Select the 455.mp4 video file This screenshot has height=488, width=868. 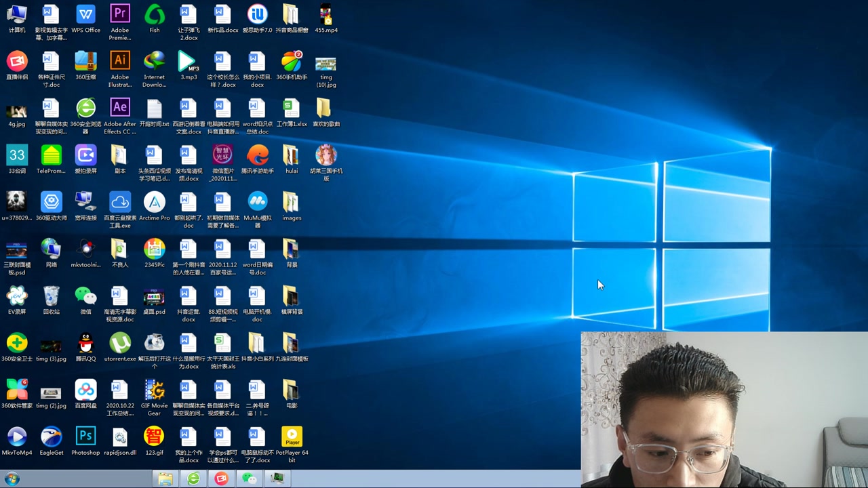pyautogui.click(x=326, y=19)
